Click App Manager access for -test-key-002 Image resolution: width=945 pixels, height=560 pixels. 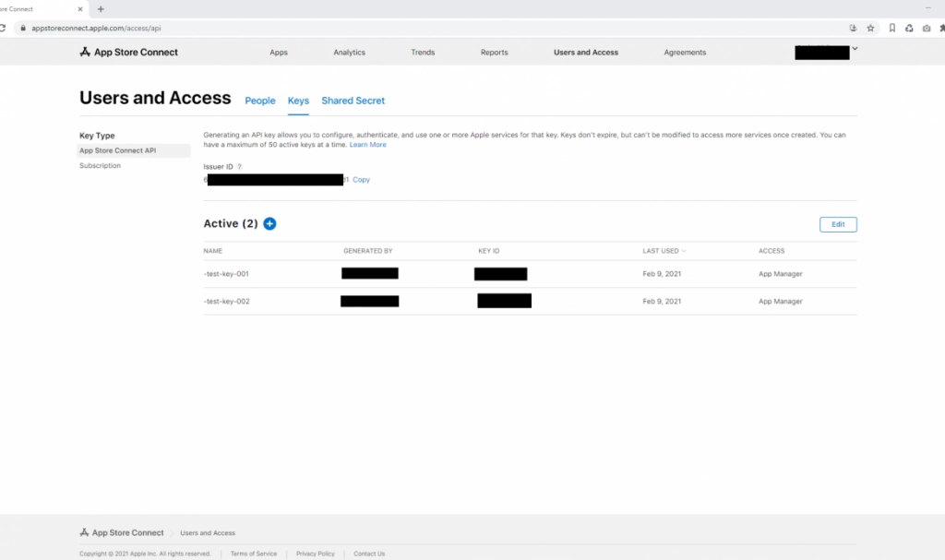[781, 302]
